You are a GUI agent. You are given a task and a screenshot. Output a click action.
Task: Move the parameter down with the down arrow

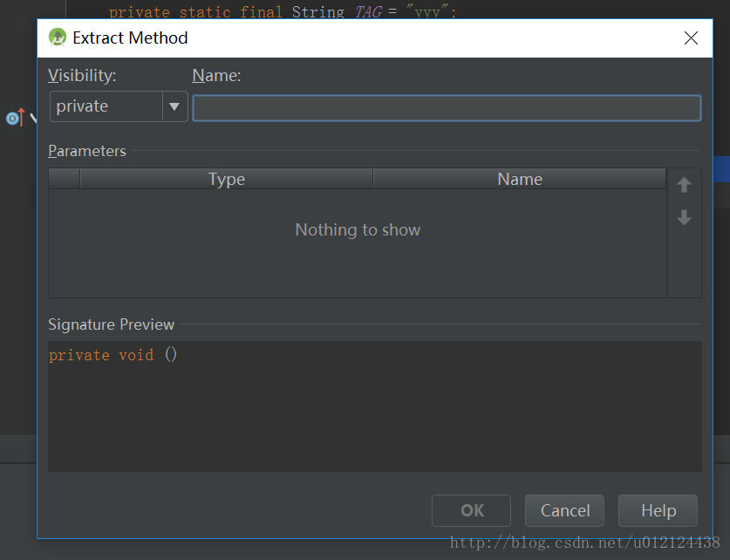click(684, 217)
